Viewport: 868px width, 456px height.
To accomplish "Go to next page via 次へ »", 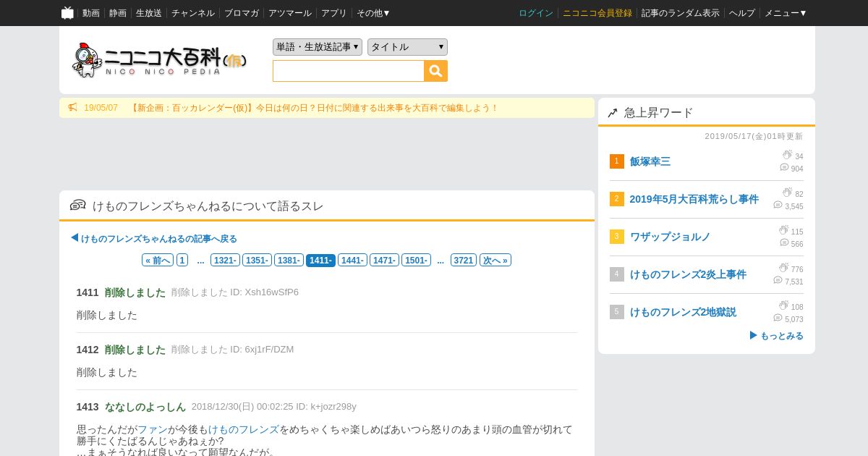I will click(495, 260).
